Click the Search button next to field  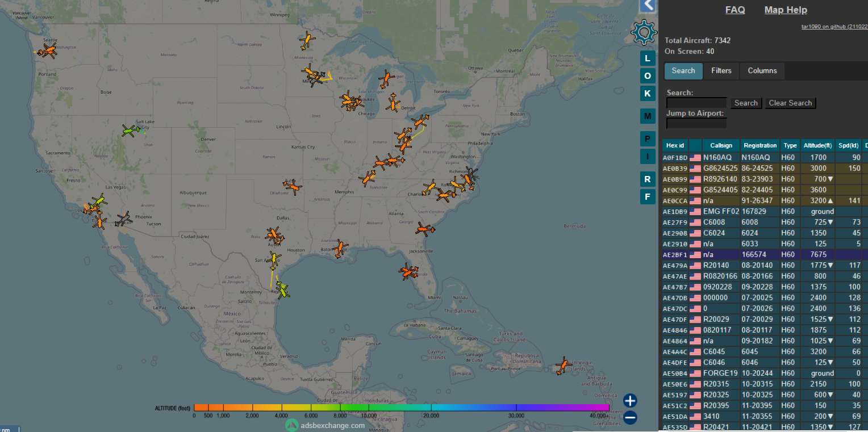pyautogui.click(x=745, y=103)
